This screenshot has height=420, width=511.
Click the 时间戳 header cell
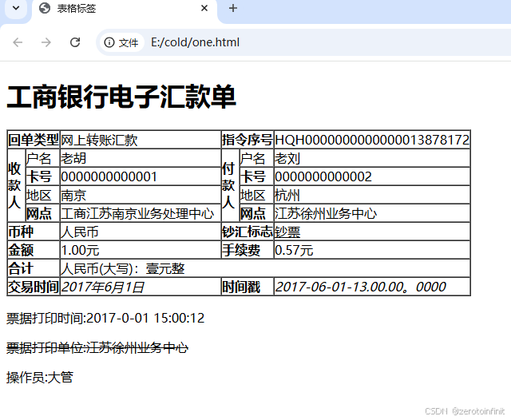pos(248,287)
